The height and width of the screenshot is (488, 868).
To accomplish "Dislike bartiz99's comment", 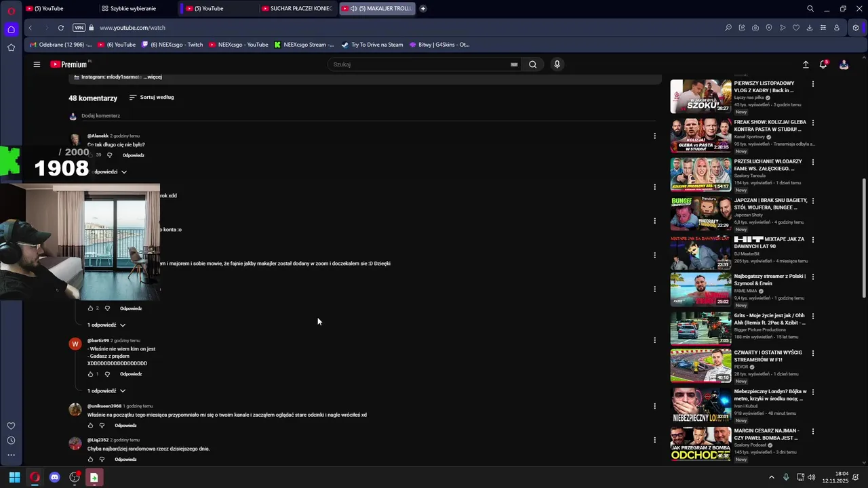I will (107, 374).
